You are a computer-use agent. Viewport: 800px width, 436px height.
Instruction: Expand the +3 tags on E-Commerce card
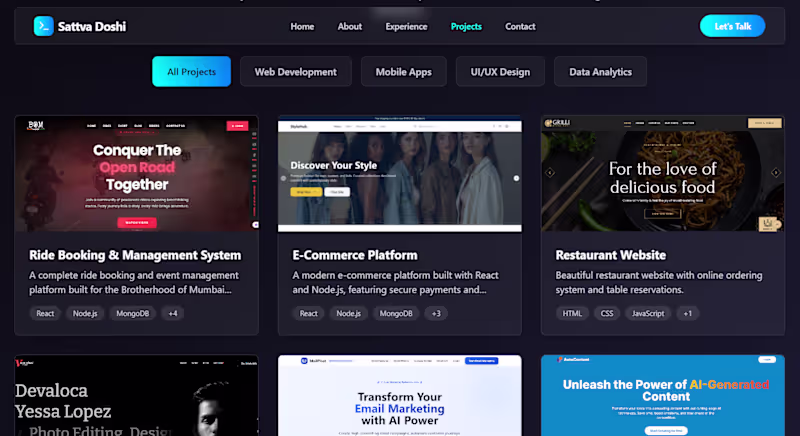point(436,313)
